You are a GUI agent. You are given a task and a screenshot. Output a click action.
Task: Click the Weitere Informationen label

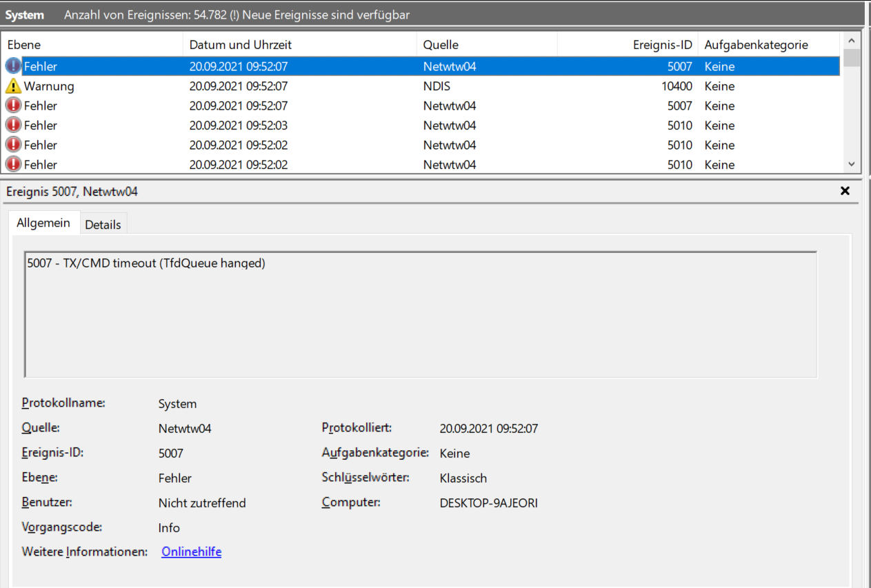point(85,552)
